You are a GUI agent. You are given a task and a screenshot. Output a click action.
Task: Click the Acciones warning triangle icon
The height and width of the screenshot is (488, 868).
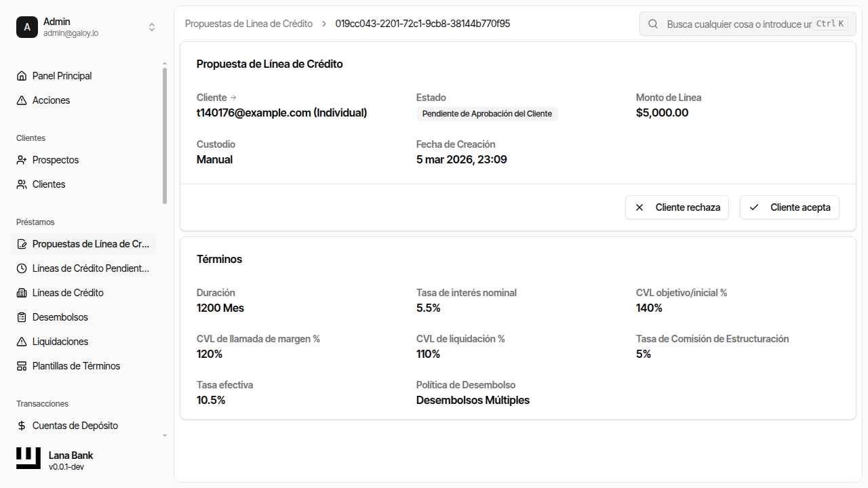[x=21, y=100]
